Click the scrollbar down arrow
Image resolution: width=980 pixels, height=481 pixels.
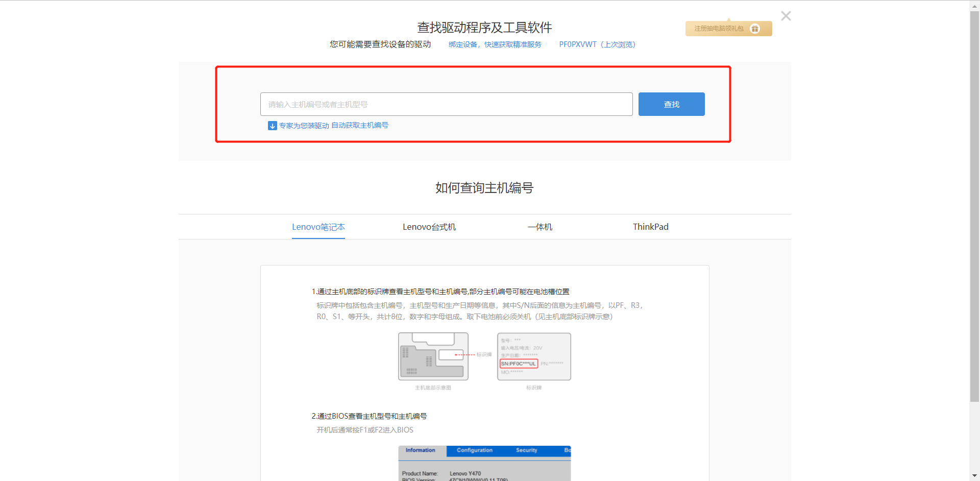pos(974,476)
